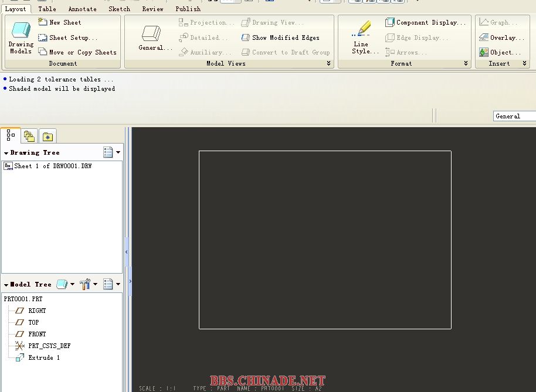Select the RIGHT datum plane
536x392 pixels.
point(31,311)
